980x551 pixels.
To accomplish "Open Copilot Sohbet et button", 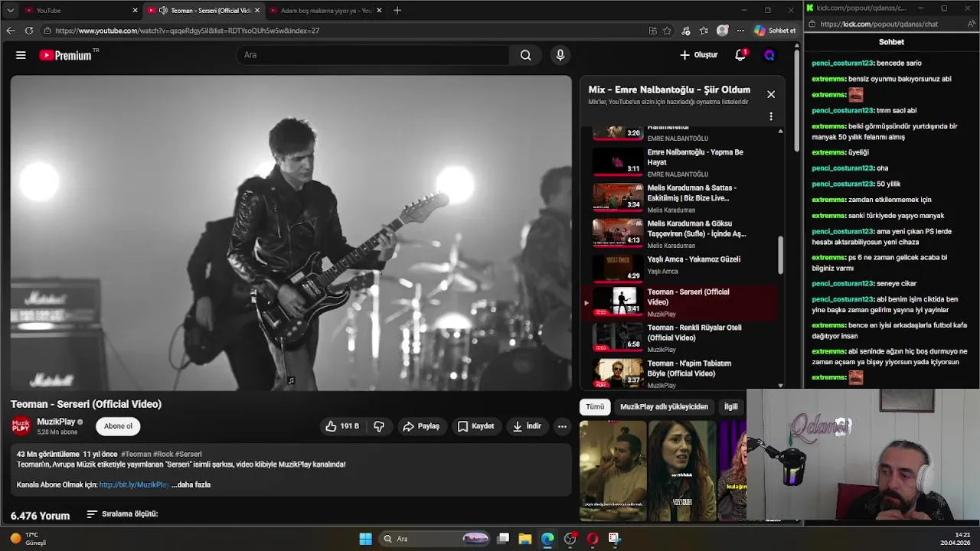I will (x=775, y=31).
